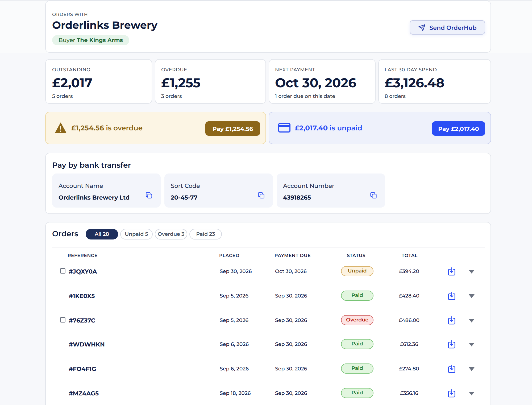Tick the checkbox for order #JQXY0A
The width and height of the screenshot is (532, 405).
(63, 271)
